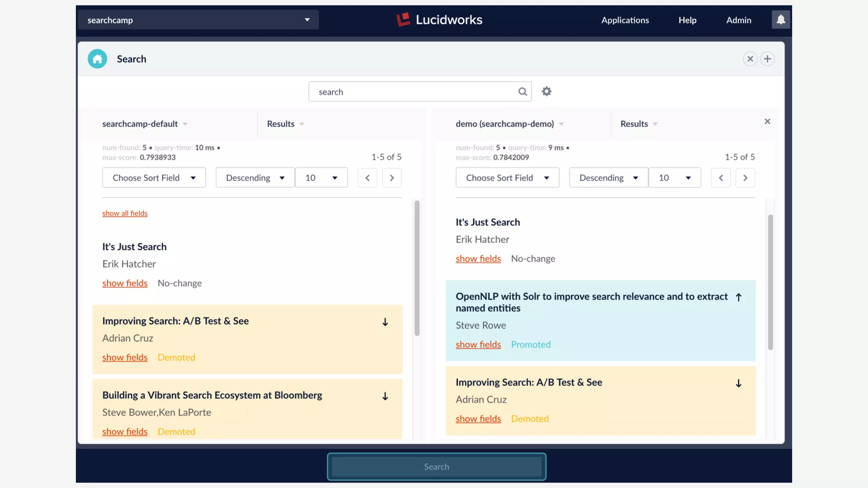Close the demo comparison pane
The image size is (868, 488).
(x=767, y=122)
